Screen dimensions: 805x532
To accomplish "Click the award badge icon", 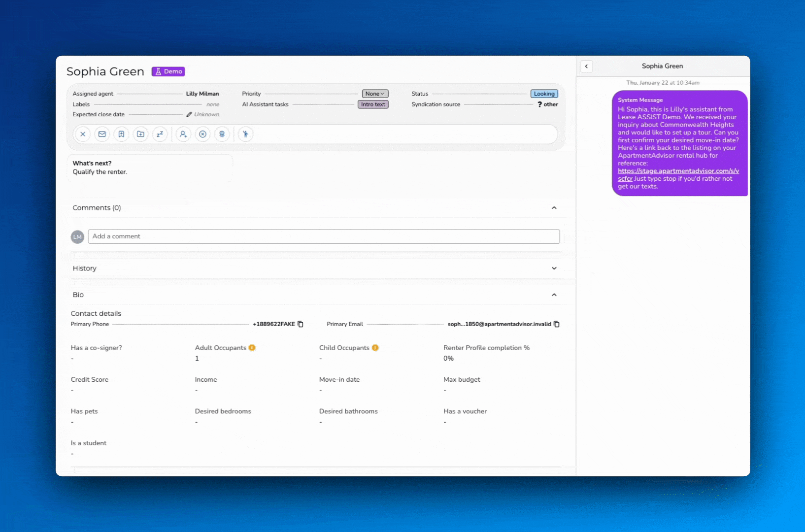I will point(222,134).
